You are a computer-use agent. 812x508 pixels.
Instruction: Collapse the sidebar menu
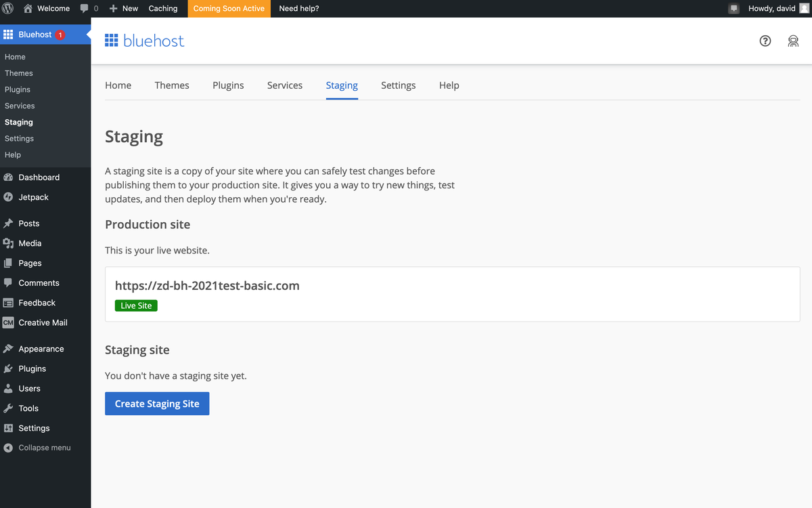[37, 448]
